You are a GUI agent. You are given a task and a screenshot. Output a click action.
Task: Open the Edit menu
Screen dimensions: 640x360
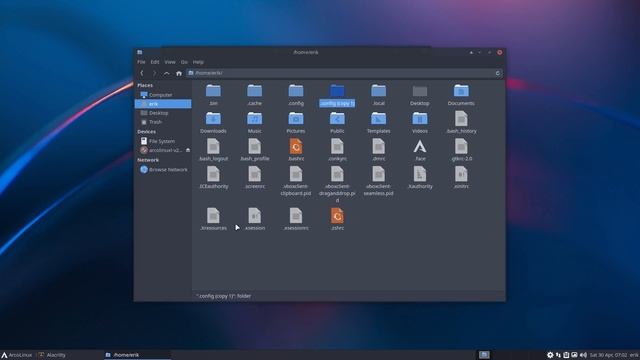click(155, 62)
